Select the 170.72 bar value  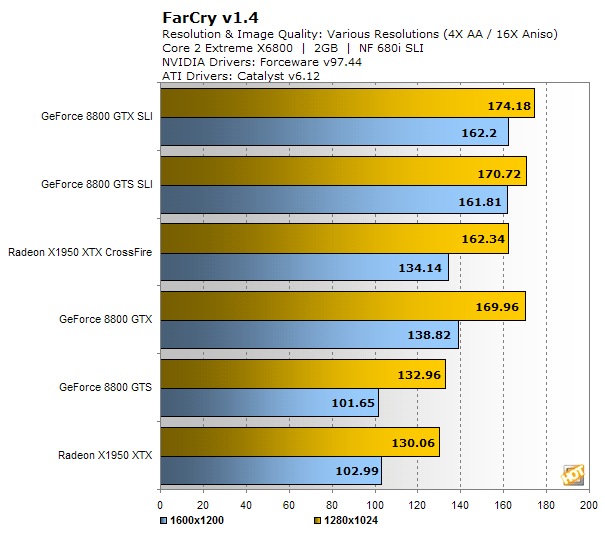click(x=499, y=174)
